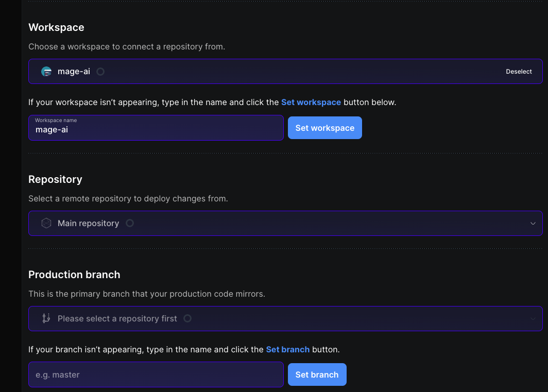
Task: Click the 'Set workspace' bold link text
Action: tap(311, 102)
